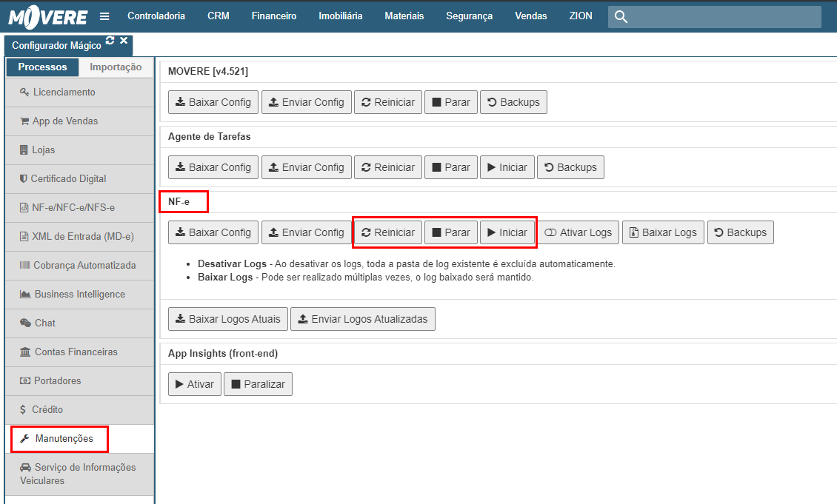Click Baixar Config under MOVERE [v4.521]

click(213, 102)
